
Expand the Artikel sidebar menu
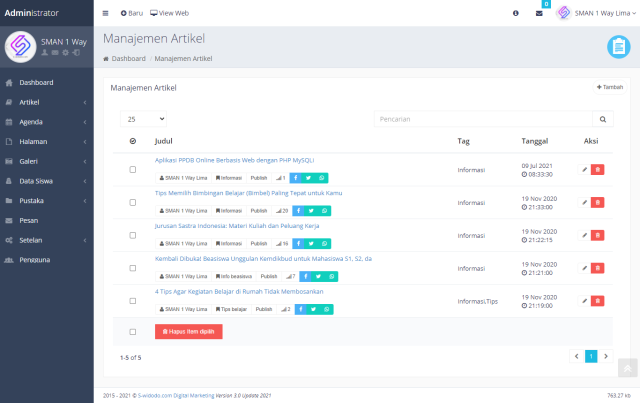point(46,102)
